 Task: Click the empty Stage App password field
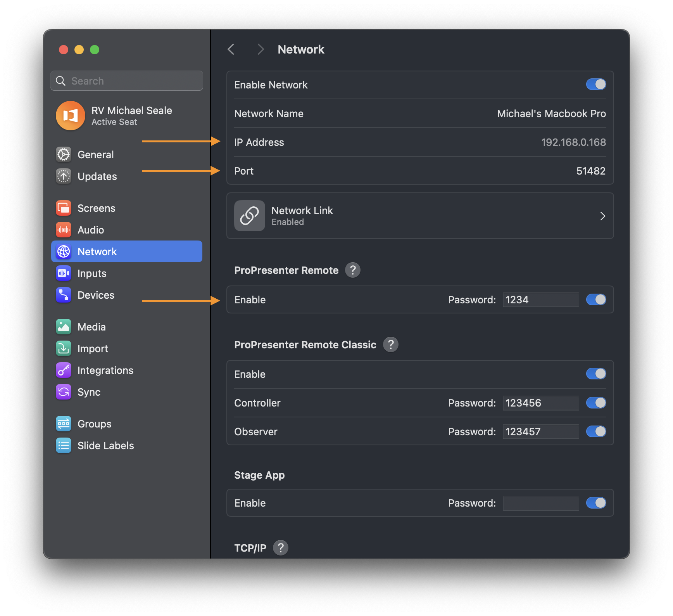click(x=541, y=503)
